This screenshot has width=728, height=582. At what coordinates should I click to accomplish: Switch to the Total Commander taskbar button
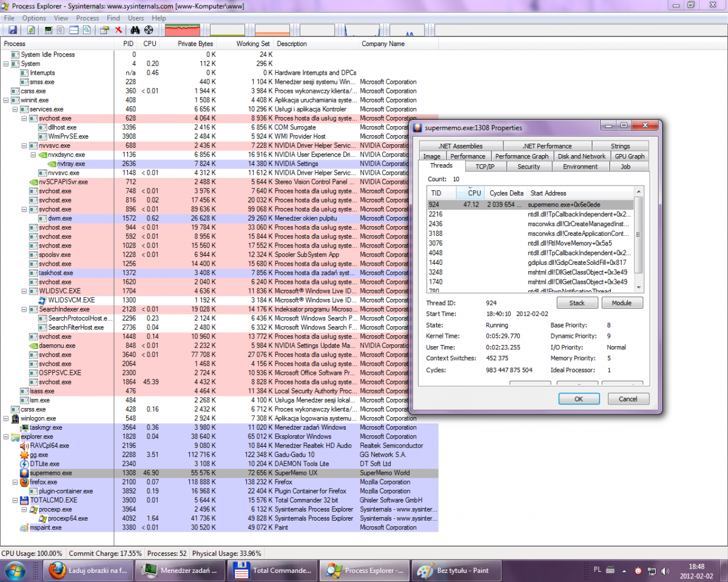272,570
